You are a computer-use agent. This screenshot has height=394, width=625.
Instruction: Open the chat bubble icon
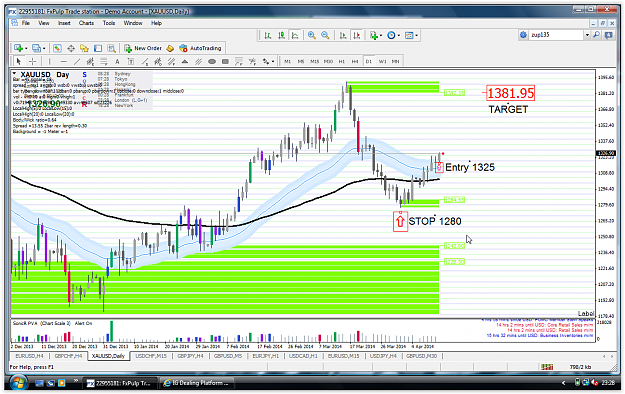point(609,35)
